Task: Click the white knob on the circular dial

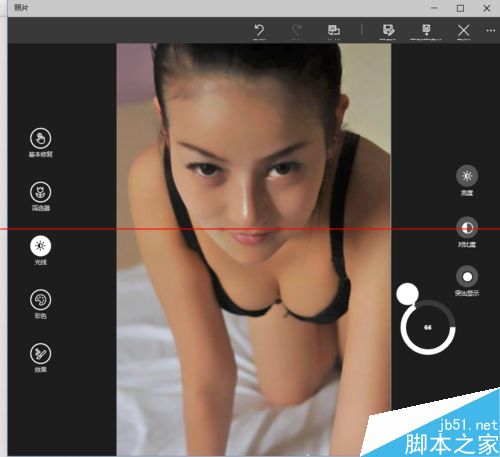Action: pos(407,294)
